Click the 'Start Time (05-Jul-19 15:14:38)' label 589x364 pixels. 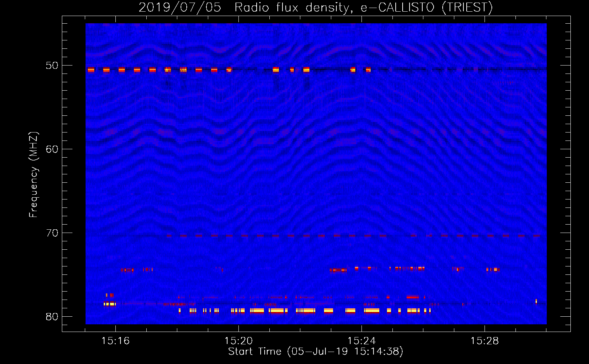(316, 352)
